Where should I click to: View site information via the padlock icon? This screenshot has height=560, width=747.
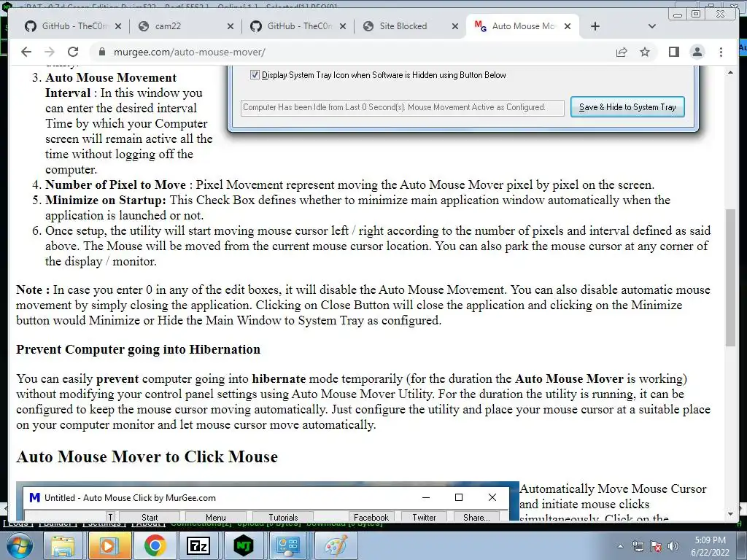[102, 52]
